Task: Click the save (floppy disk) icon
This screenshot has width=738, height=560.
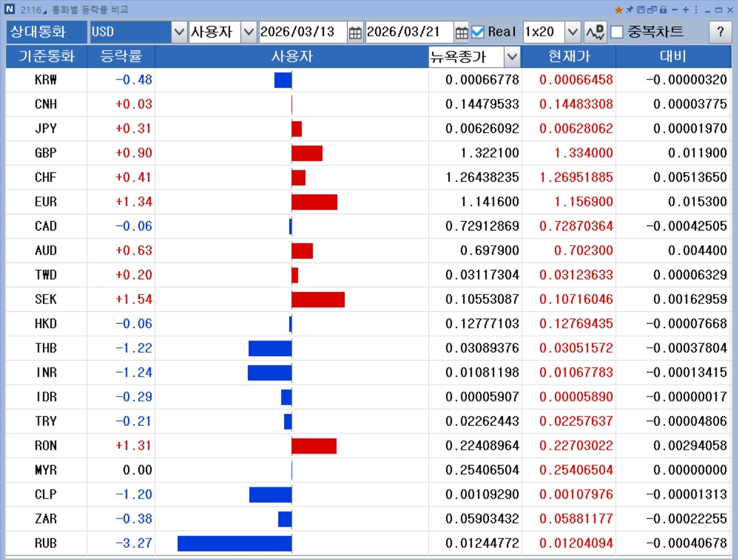Action: pos(641,10)
